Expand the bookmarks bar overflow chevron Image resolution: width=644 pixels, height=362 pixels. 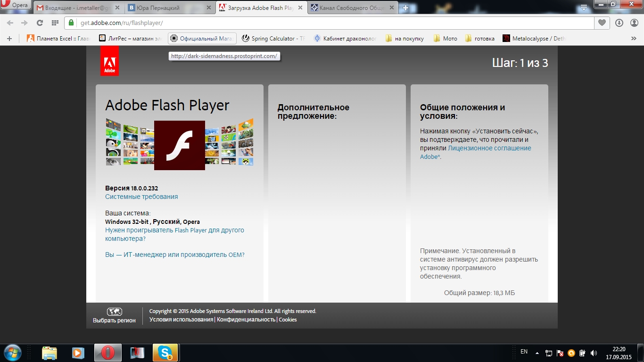point(634,39)
